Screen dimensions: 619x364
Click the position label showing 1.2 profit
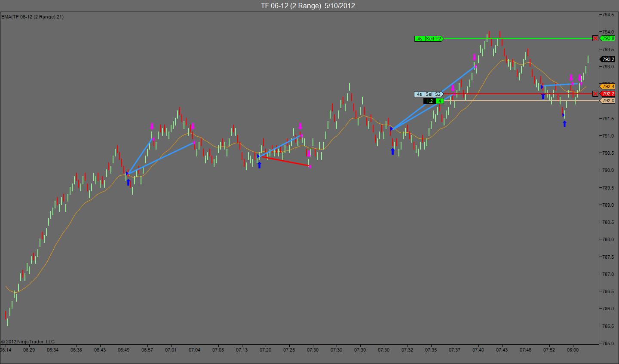429,101
